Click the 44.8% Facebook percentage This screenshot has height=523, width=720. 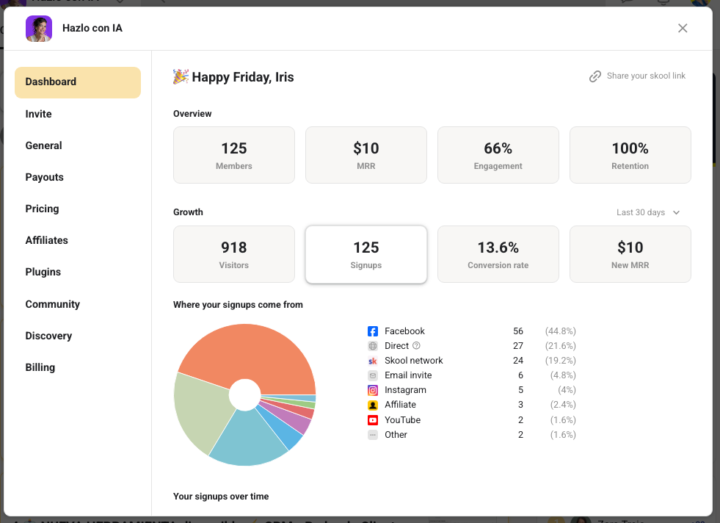560,331
